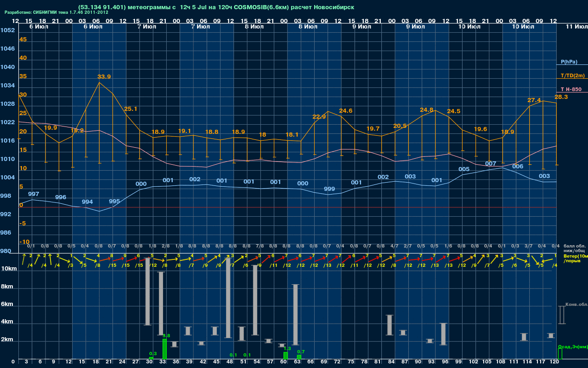The height and width of the screenshot is (368, 588).
Task: Click the 980 pressure axis label
Action: (x=6, y=251)
